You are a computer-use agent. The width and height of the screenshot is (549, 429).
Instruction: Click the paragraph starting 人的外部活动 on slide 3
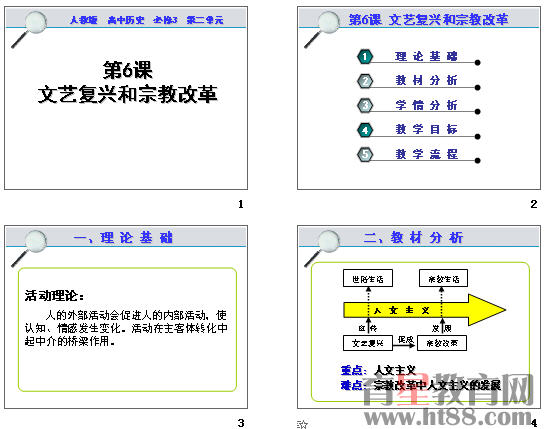[126, 328]
